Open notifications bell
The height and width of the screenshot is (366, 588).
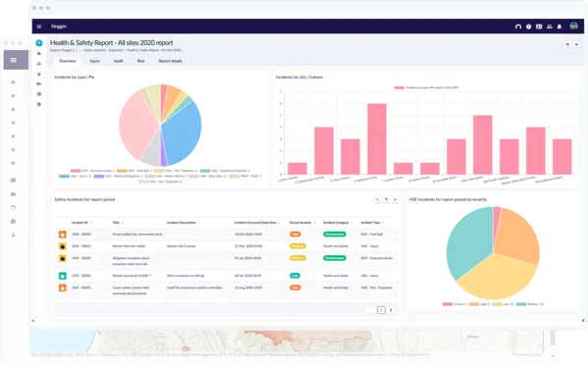click(560, 26)
